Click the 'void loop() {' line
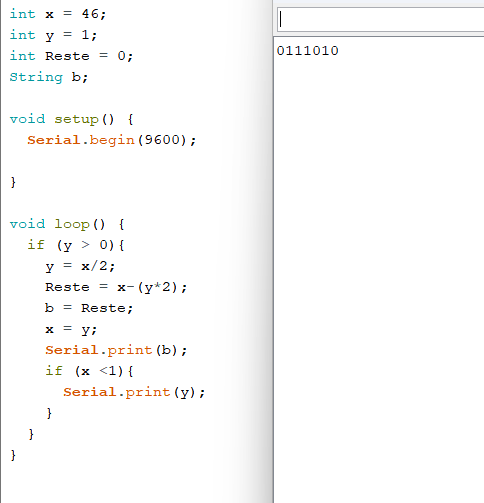This screenshot has height=503, width=484. point(67,224)
